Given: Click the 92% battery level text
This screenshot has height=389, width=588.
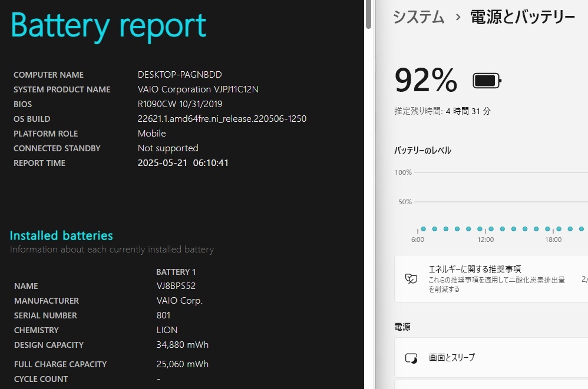Looking at the screenshot, I should 426,80.
